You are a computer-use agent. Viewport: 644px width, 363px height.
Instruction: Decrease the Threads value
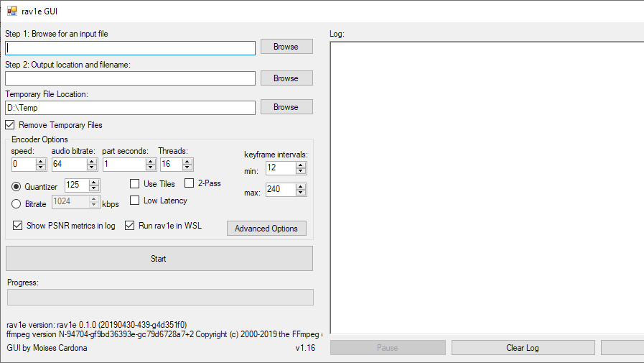coord(187,167)
